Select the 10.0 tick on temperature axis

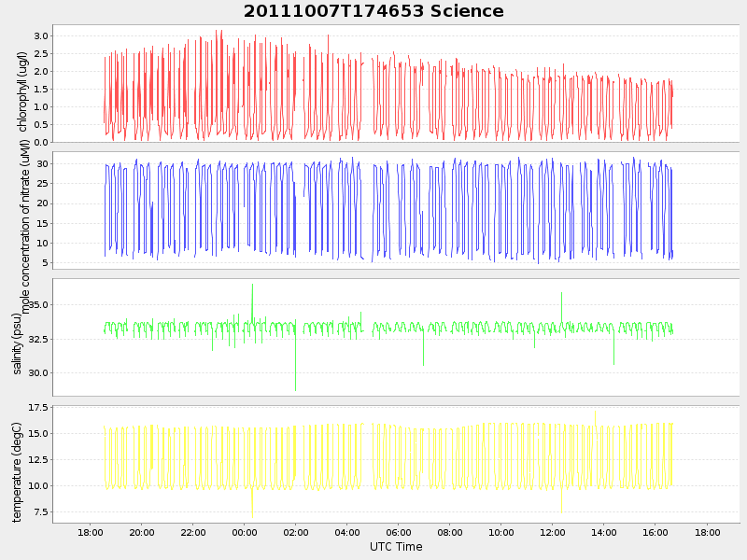[38, 486]
